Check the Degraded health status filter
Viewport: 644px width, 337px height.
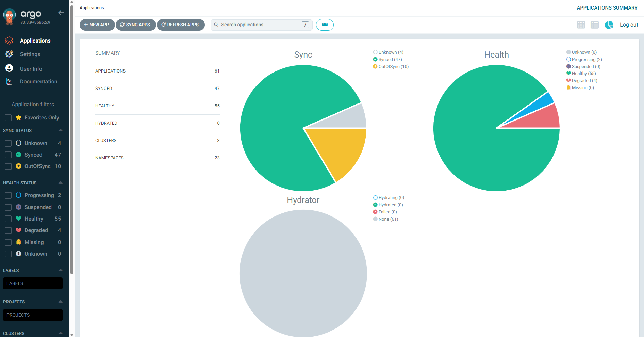coord(8,230)
